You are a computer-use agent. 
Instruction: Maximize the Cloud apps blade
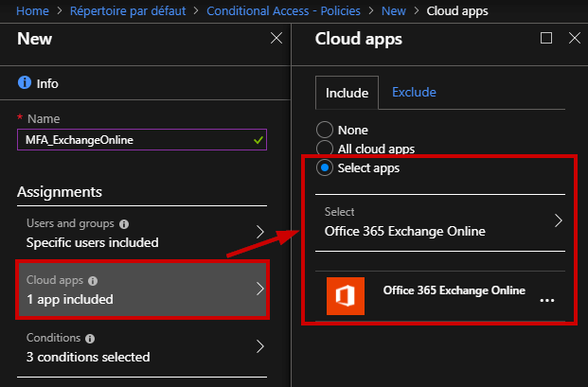tap(546, 38)
